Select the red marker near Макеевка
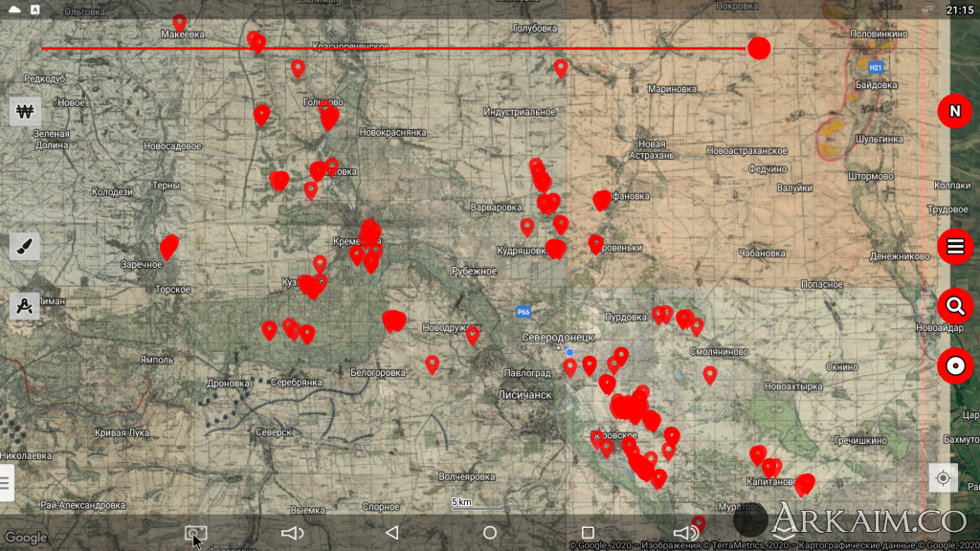This screenshot has height=551, width=980. (x=179, y=22)
